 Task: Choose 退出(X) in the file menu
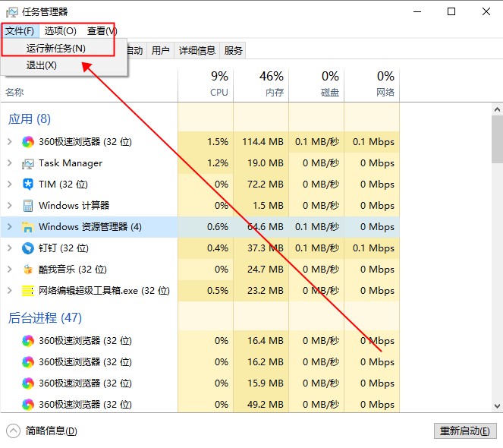(x=42, y=65)
